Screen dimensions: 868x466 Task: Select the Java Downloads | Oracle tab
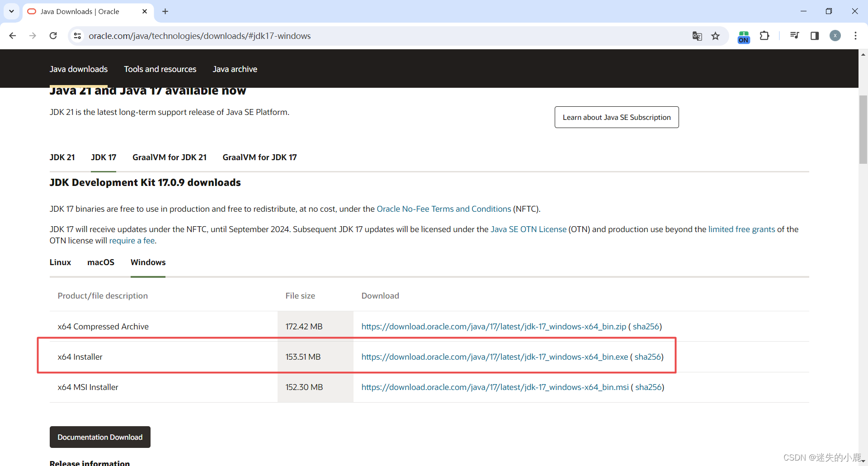(88, 11)
